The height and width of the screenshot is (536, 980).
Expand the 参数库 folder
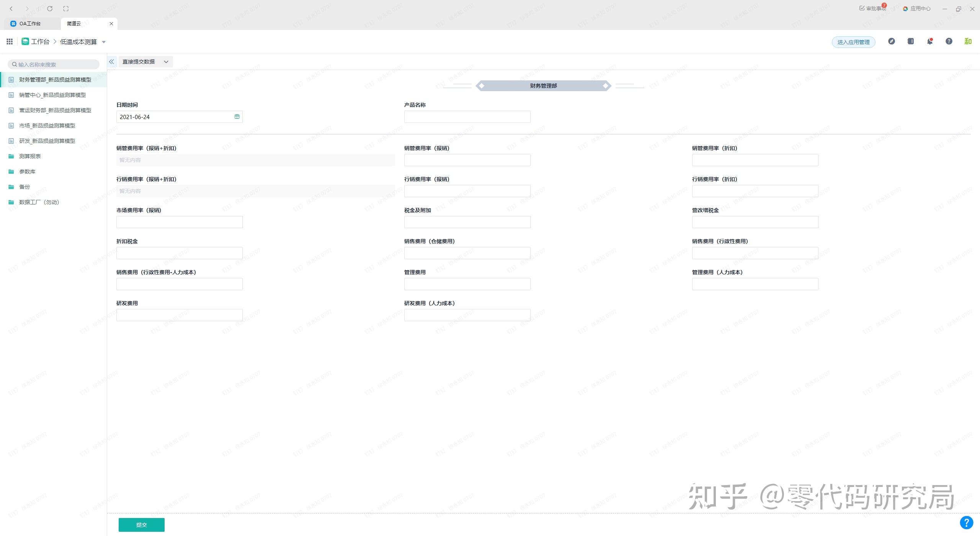(27, 172)
